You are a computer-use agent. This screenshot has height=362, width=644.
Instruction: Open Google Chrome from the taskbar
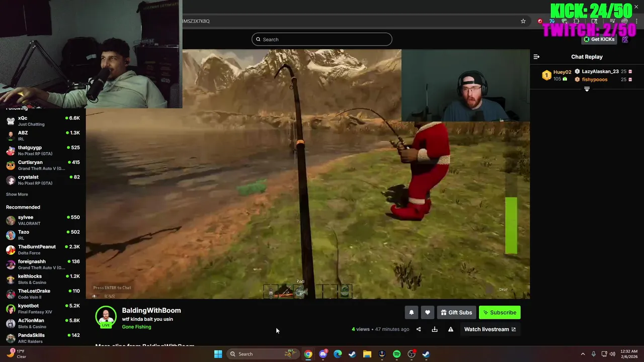click(x=308, y=354)
